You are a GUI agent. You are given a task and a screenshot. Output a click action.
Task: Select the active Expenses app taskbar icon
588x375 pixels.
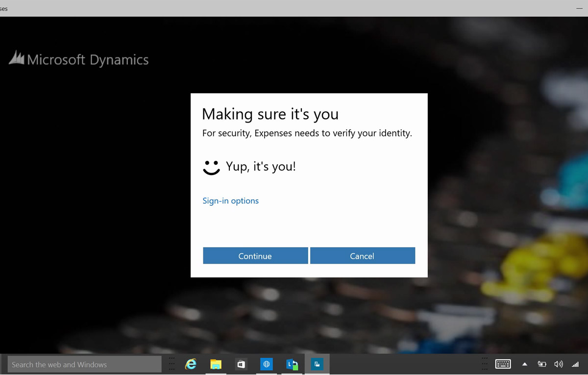317,364
